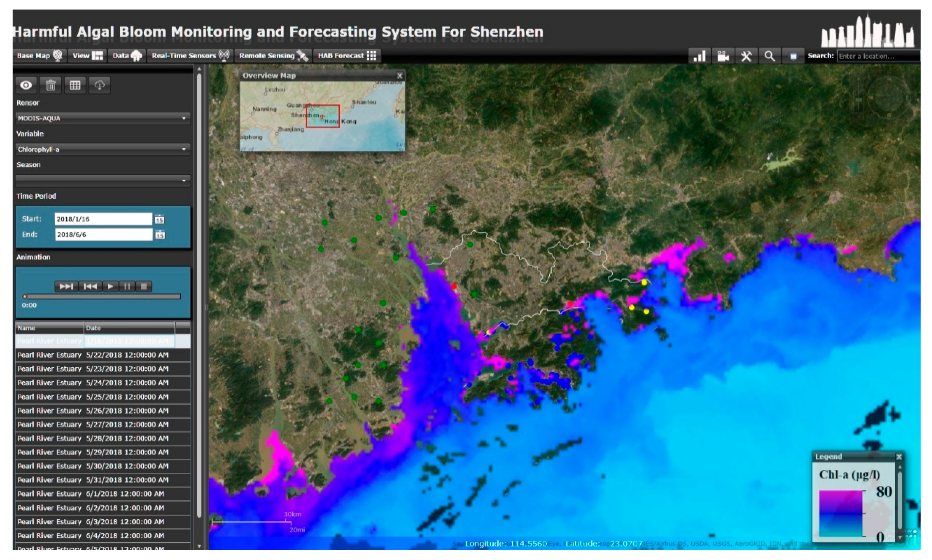Open the Start date calendar picker
Screen dimensions: 932x560
[159, 219]
